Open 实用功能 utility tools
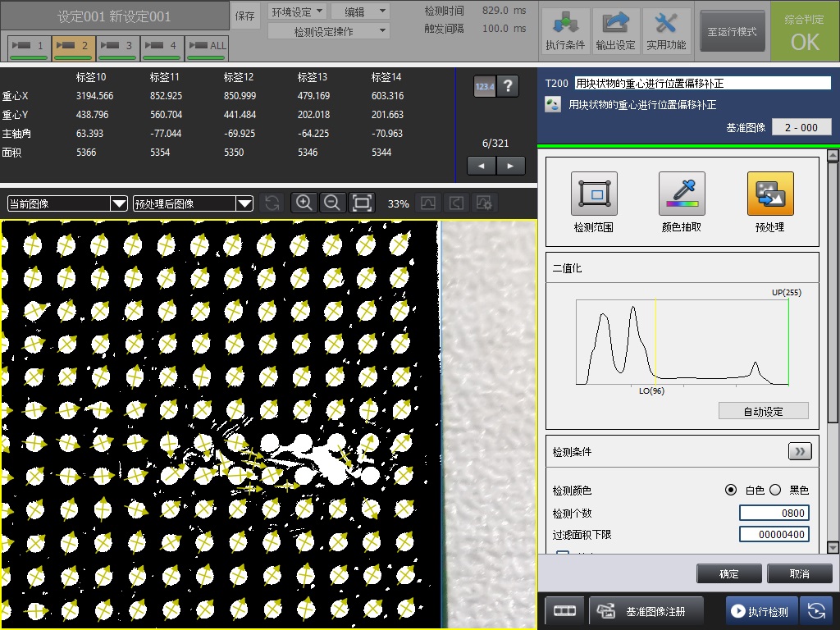The image size is (840, 630). (665, 31)
